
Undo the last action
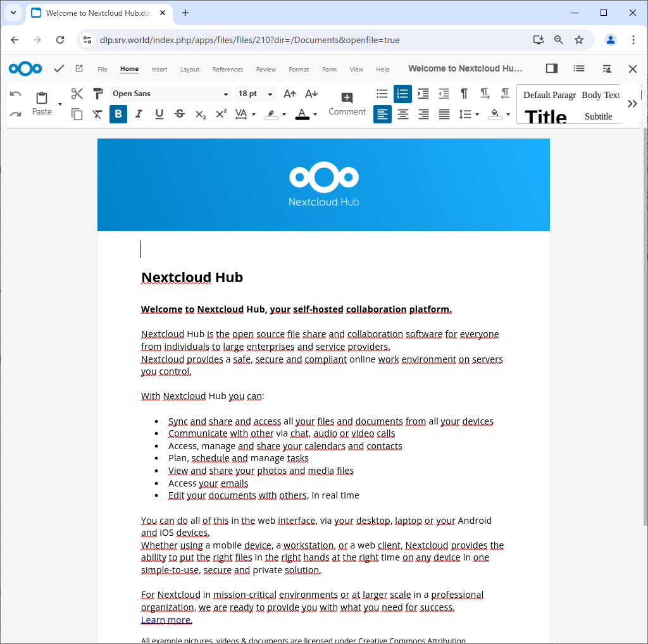tap(15, 94)
